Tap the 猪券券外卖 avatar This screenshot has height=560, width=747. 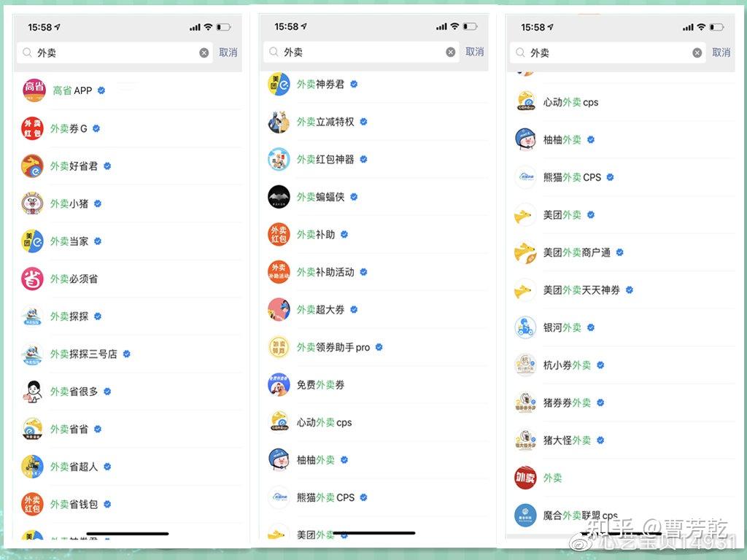click(525, 402)
